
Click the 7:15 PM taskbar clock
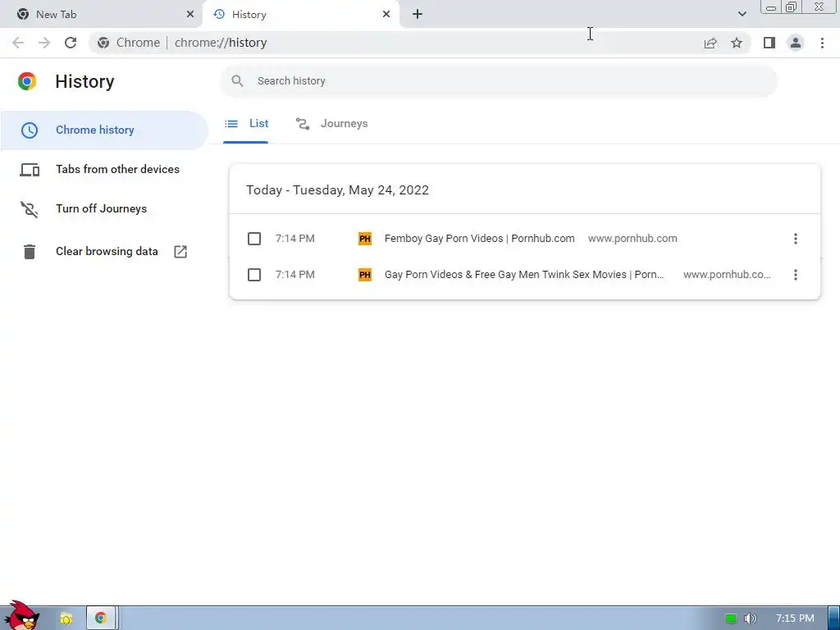click(795, 619)
